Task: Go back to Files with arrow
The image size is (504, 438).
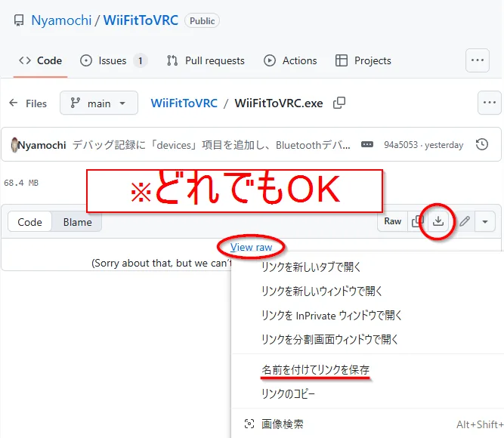Action: (14, 103)
